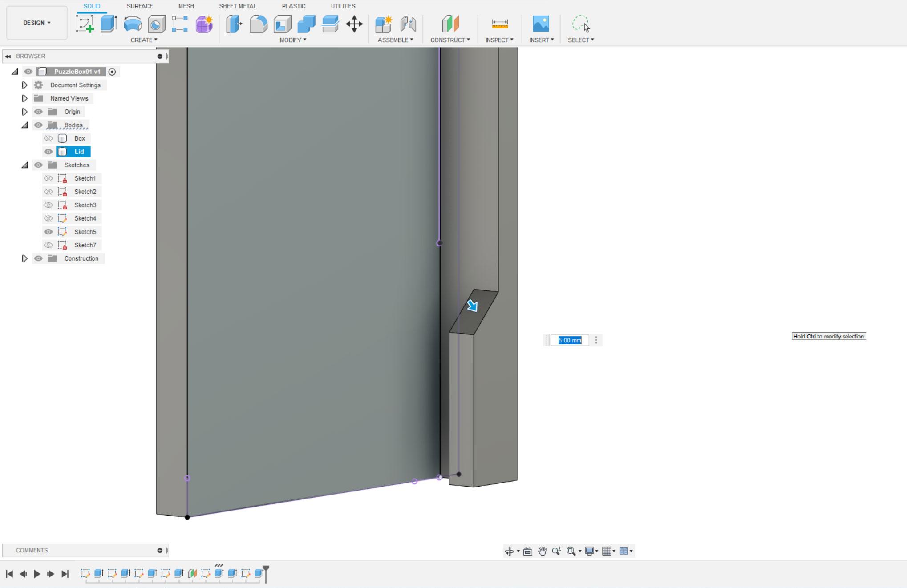907x588 pixels.
Task: Hide Sketch5 using eye icon
Action: coord(49,232)
